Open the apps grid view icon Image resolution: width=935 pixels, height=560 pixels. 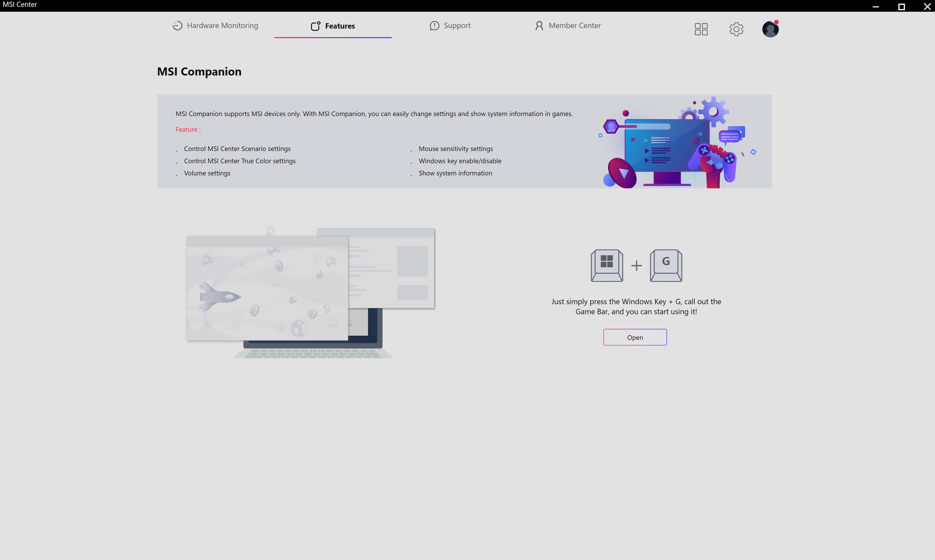[x=701, y=29]
